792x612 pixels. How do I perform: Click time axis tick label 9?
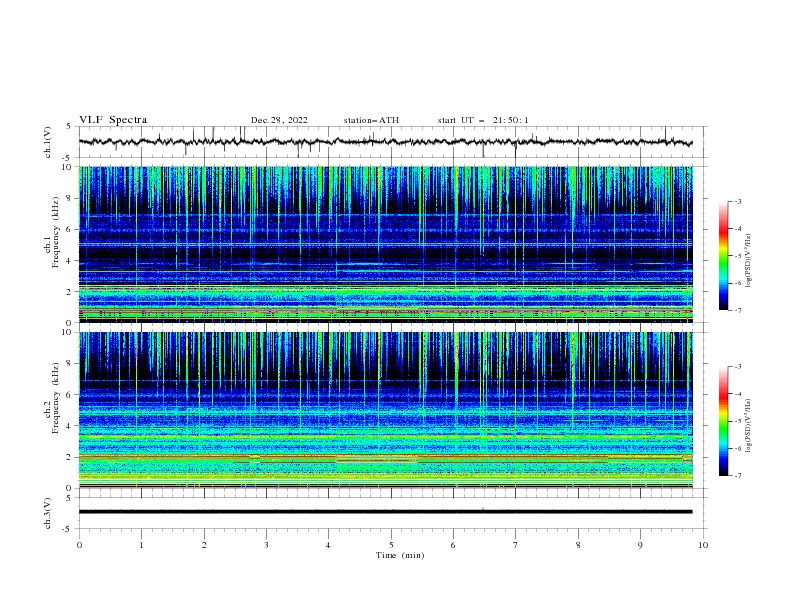[640, 545]
